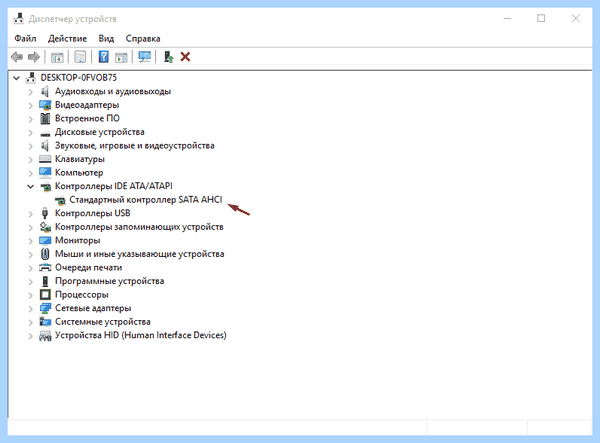The width and height of the screenshot is (600, 443).
Task: Expand the Процессоры node
Action: pos(31,295)
